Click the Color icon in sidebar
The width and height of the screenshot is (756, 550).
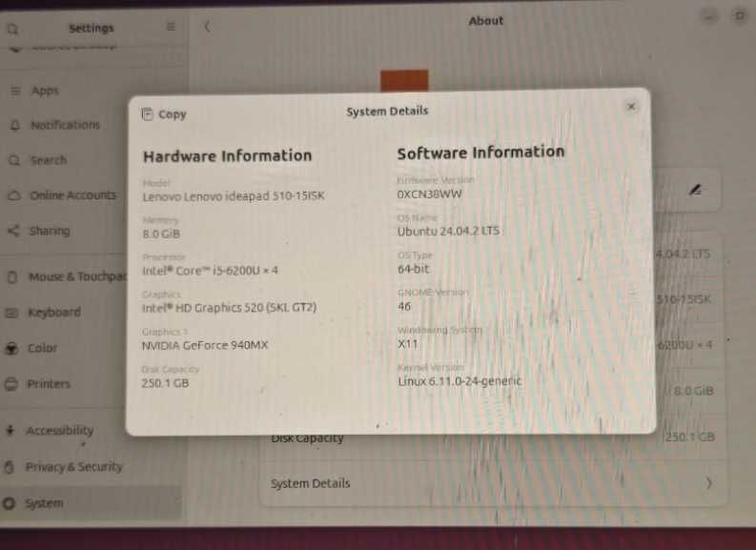tap(11, 349)
